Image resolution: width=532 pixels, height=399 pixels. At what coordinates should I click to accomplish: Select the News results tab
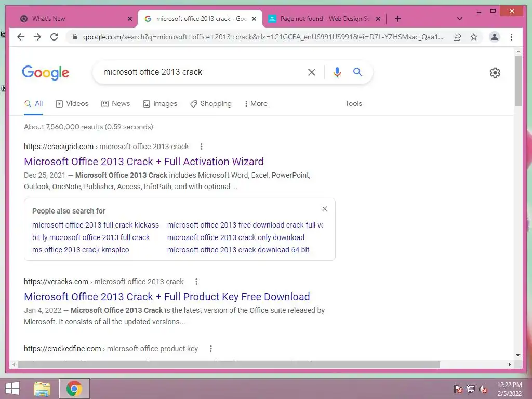coord(116,104)
